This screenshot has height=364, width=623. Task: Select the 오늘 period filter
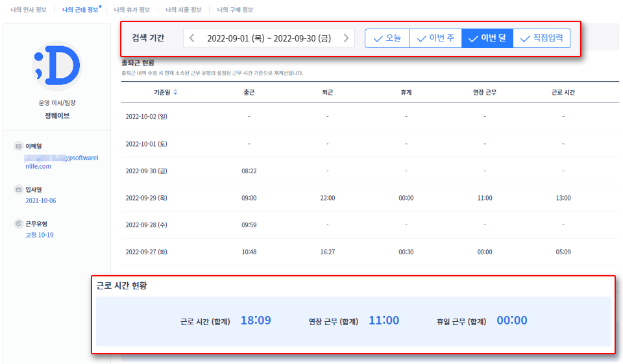[387, 38]
